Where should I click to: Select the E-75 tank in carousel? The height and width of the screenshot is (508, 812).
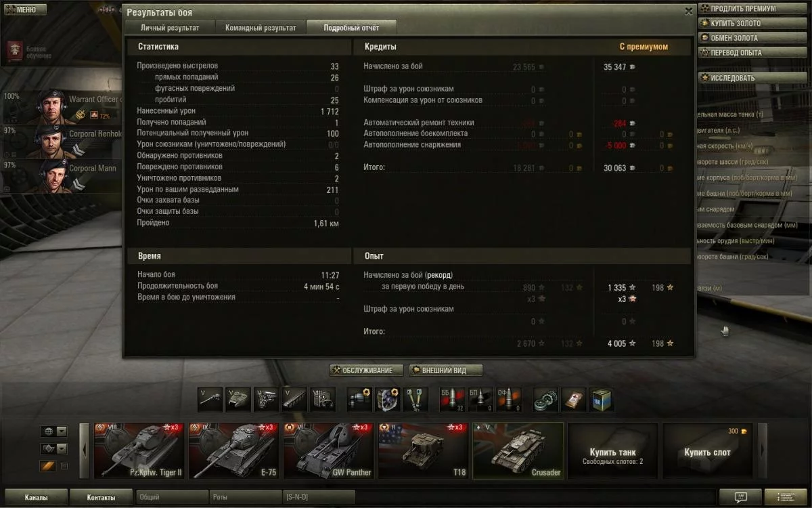(233, 451)
